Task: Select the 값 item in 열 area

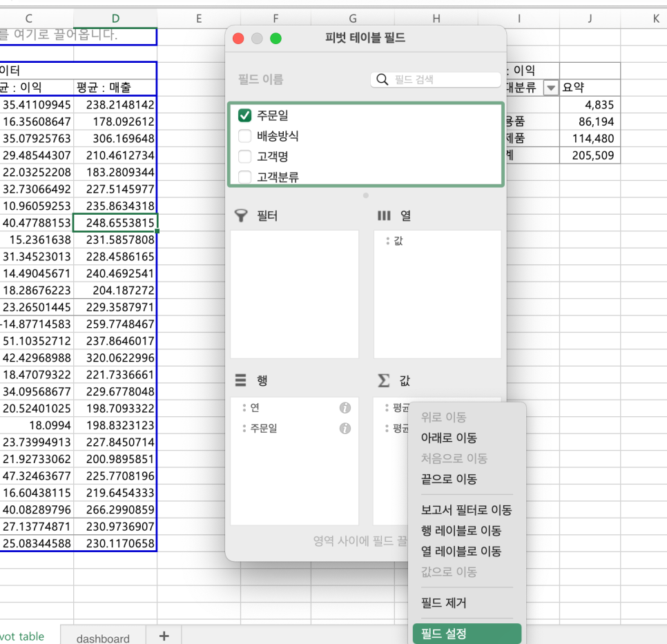Action: click(x=398, y=241)
